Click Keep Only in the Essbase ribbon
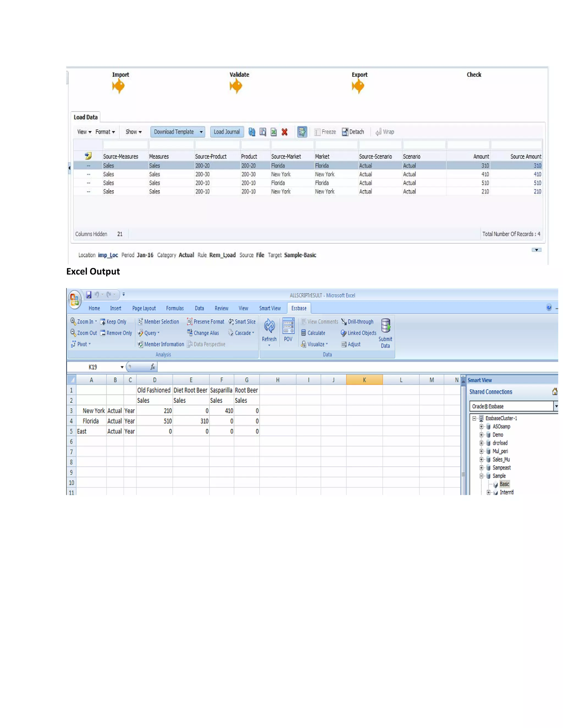 tap(113, 322)
